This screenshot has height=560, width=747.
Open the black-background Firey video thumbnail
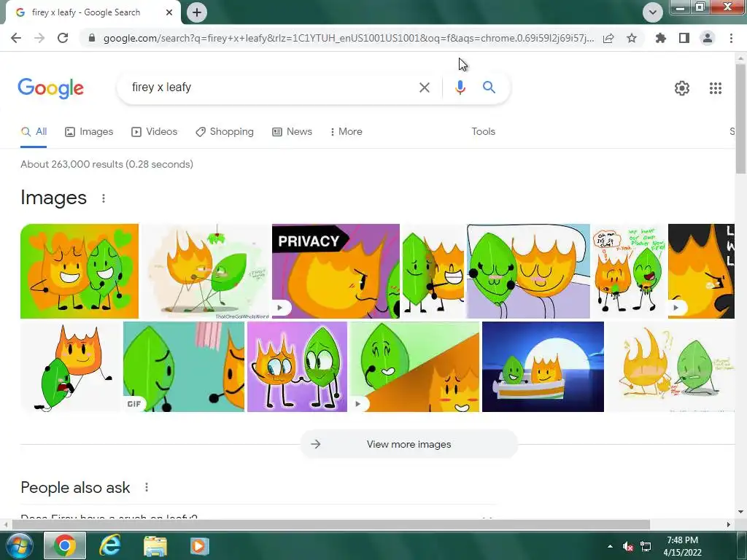[x=701, y=271]
